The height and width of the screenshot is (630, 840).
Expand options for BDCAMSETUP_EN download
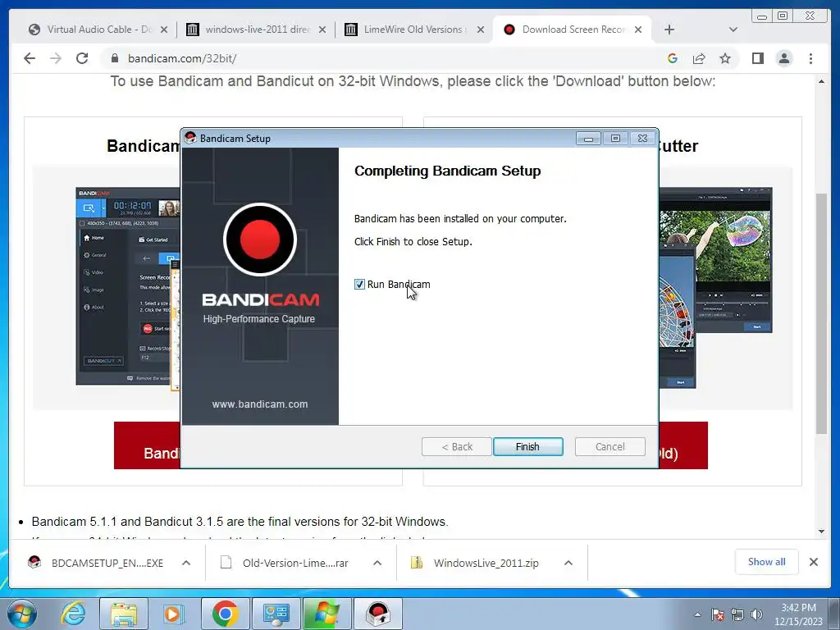click(186, 563)
